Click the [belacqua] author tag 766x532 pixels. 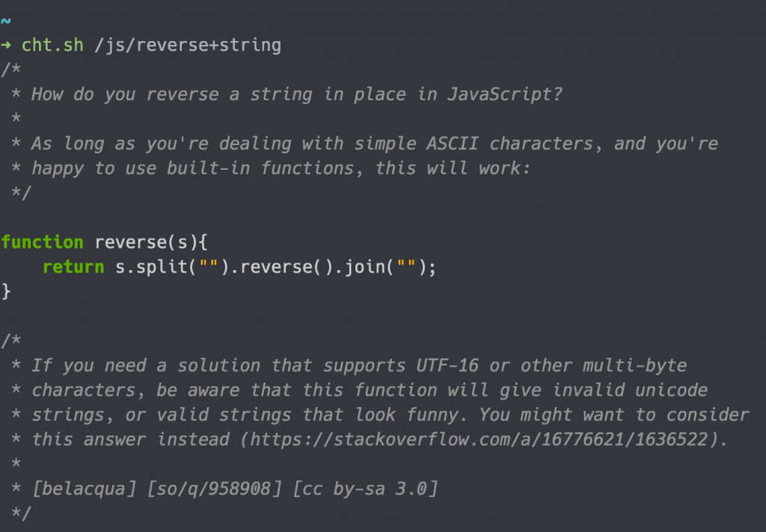click(84, 488)
